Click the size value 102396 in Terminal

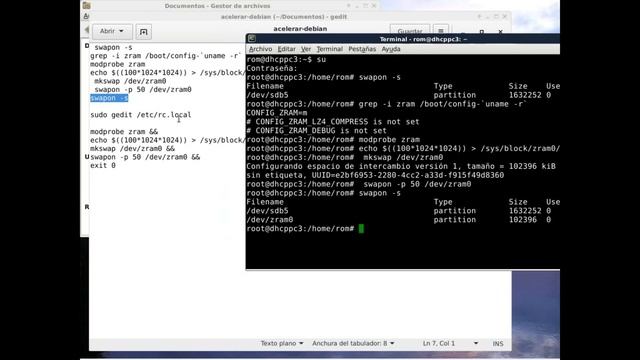(x=522, y=220)
